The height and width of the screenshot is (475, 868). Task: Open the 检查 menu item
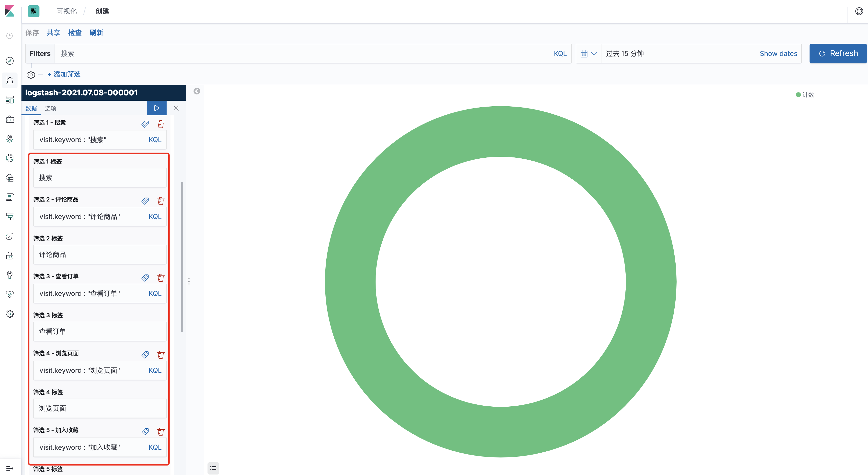coord(75,33)
